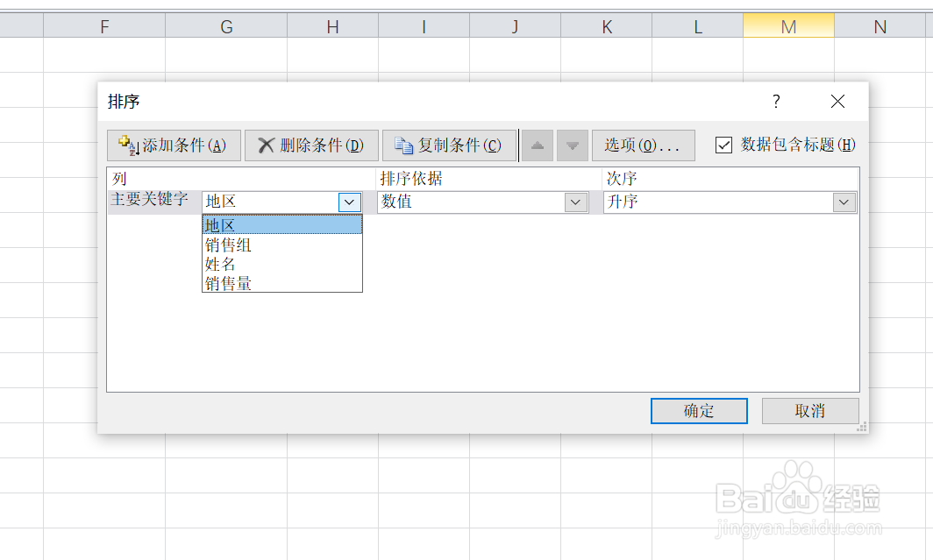933x560 pixels.
Task: Select column header I
Action: [x=424, y=26]
